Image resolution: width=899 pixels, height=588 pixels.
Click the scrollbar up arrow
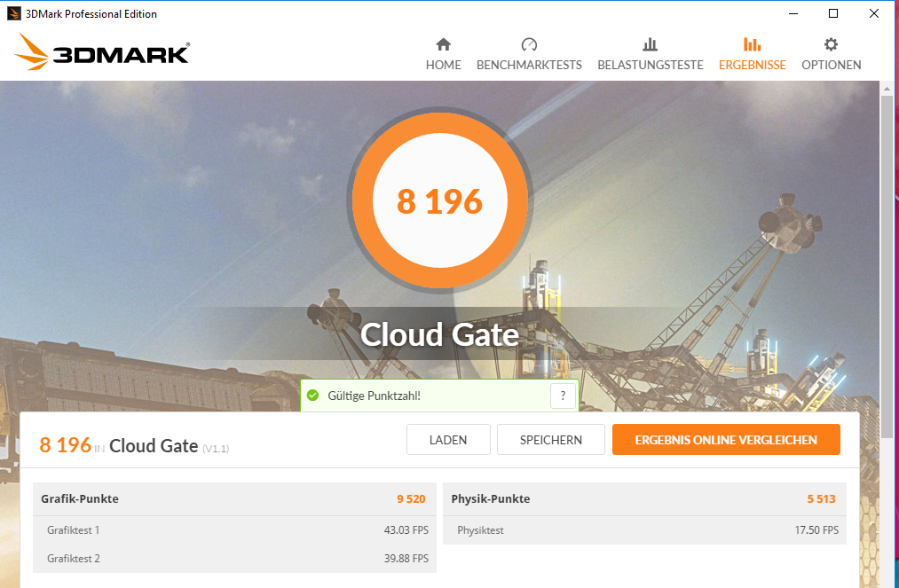point(887,89)
